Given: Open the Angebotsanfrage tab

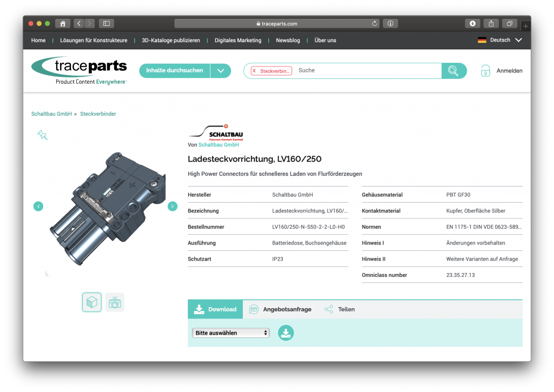Looking at the screenshot, I should click(280, 309).
